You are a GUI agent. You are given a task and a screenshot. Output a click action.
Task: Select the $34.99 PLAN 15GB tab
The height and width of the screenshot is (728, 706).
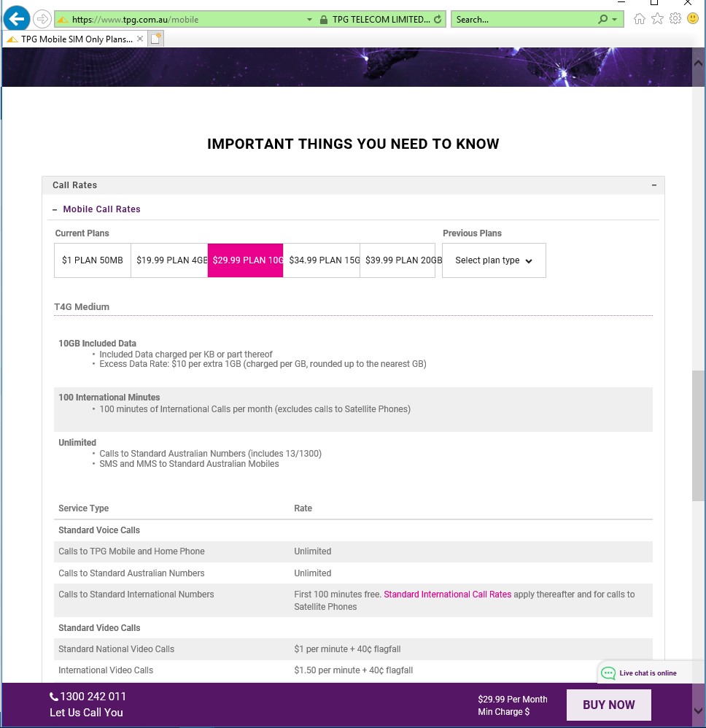pyautogui.click(x=322, y=260)
